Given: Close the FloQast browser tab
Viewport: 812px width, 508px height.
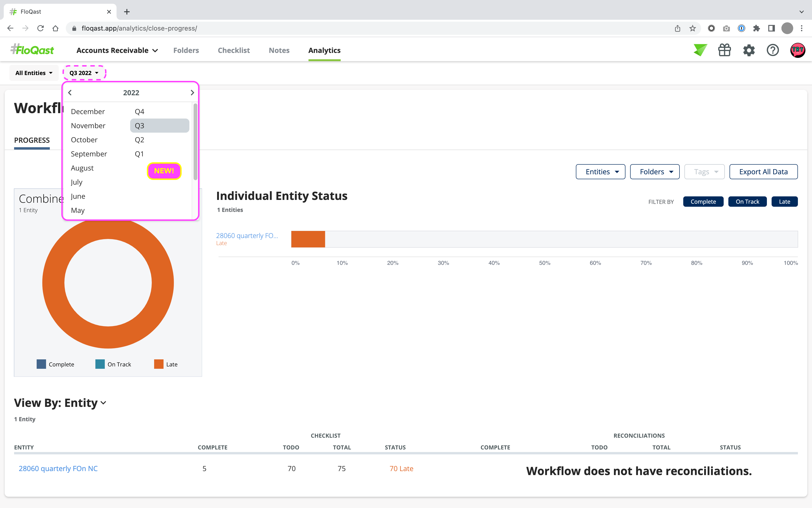Looking at the screenshot, I should (x=109, y=12).
